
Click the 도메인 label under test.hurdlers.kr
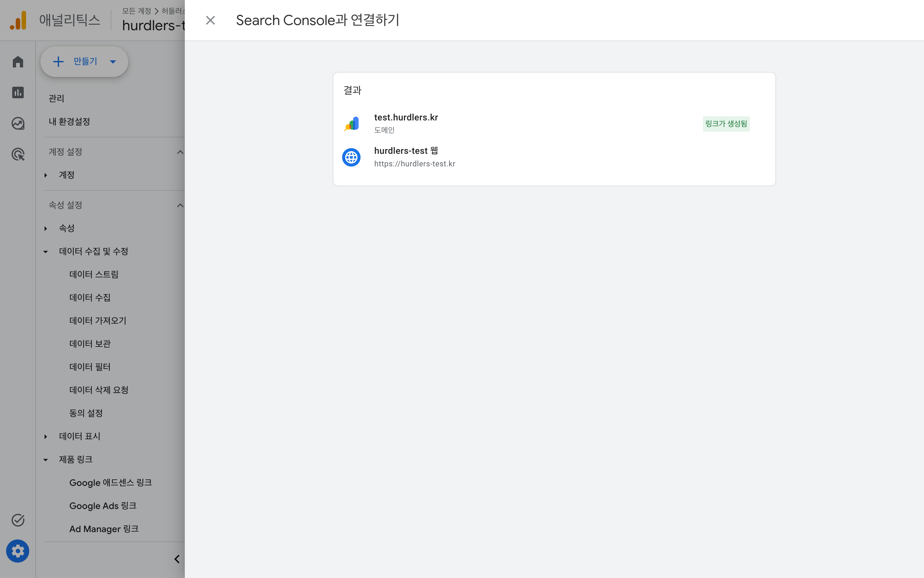pyautogui.click(x=384, y=130)
